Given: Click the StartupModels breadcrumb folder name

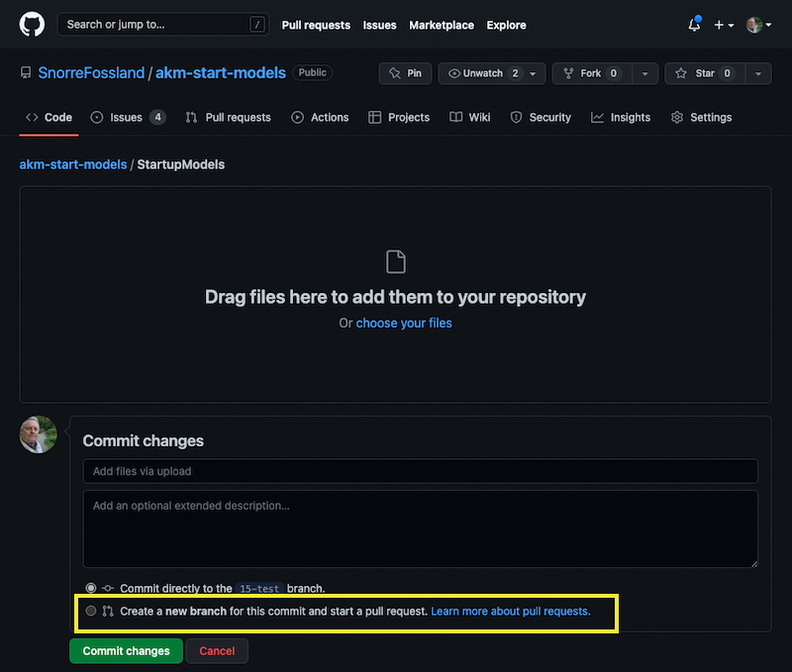Looking at the screenshot, I should coord(181,164).
